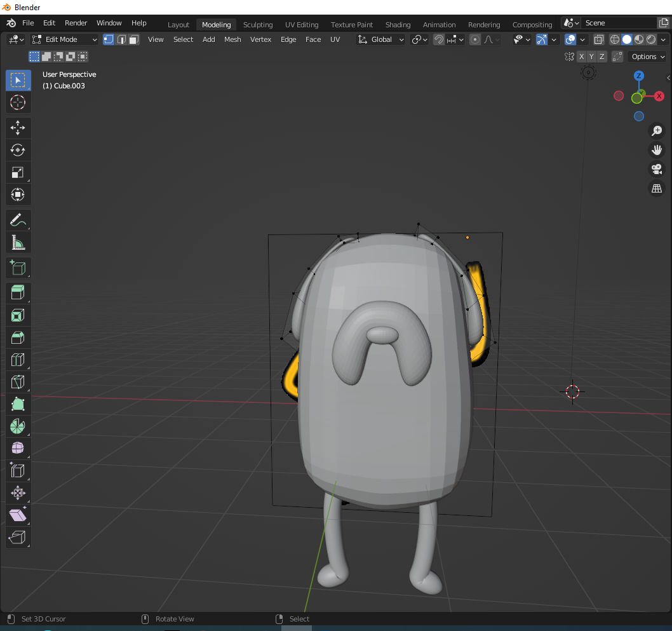Viewport: 672px width, 631px height.
Task: Toggle proportional editing
Action: (475, 40)
